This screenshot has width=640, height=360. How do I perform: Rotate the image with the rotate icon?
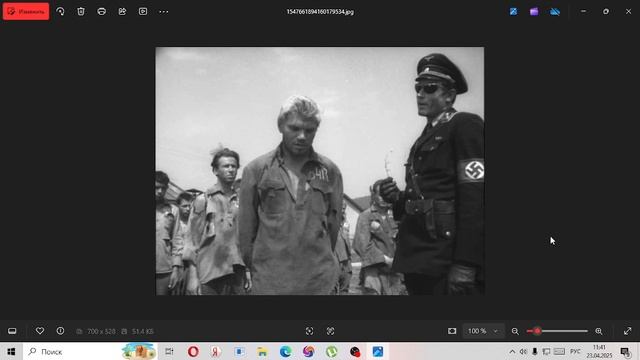click(60, 11)
